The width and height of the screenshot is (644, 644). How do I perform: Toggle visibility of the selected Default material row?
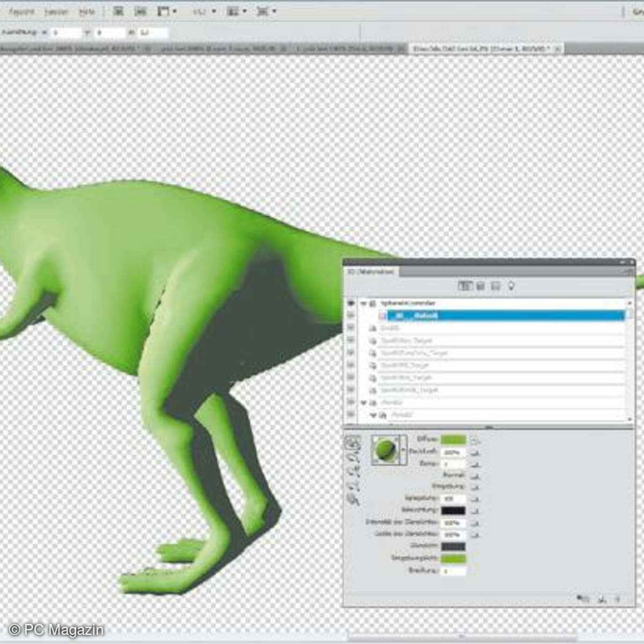click(351, 316)
